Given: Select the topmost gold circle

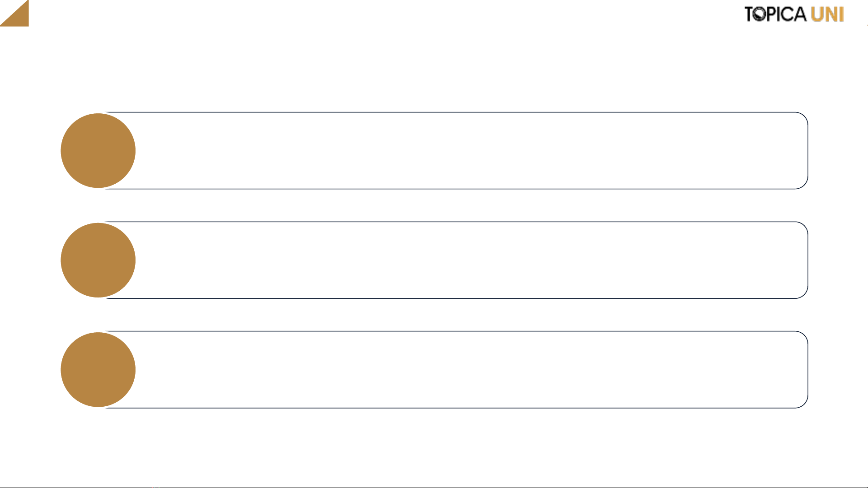Looking at the screenshot, I should (x=98, y=150).
